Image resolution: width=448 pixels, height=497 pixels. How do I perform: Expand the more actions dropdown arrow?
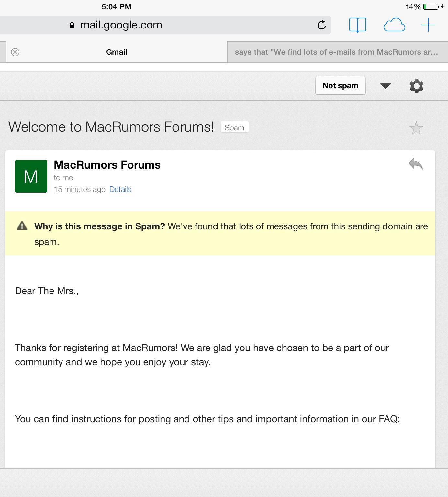385,86
